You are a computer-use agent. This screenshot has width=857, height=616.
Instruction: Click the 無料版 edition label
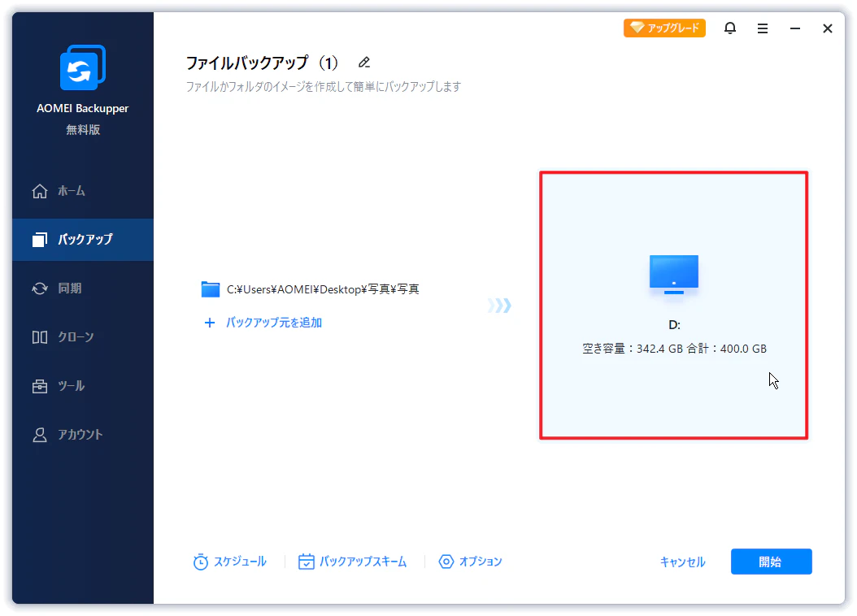pos(83,130)
